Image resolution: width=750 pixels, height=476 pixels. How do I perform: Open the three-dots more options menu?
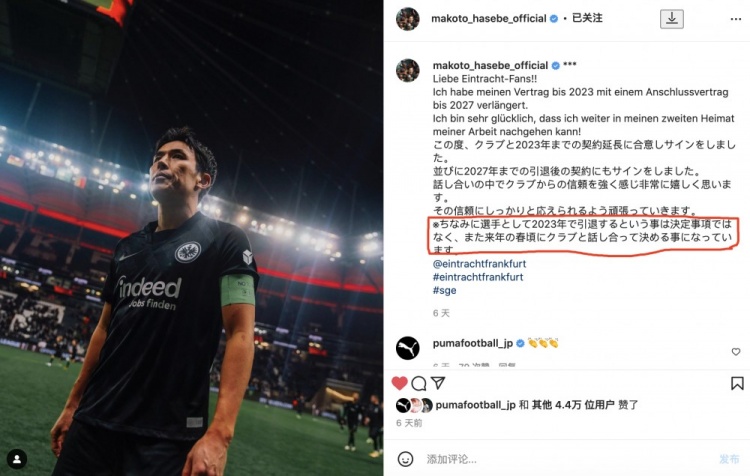736,19
